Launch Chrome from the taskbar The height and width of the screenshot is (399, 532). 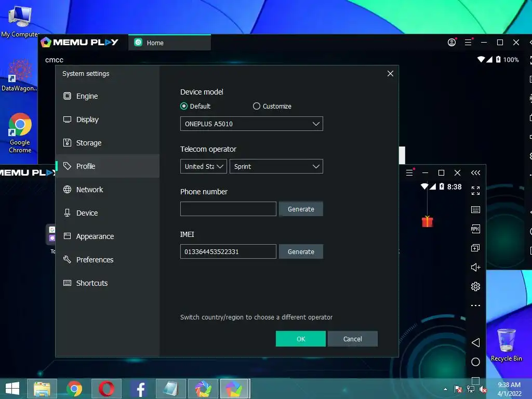[x=74, y=389]
